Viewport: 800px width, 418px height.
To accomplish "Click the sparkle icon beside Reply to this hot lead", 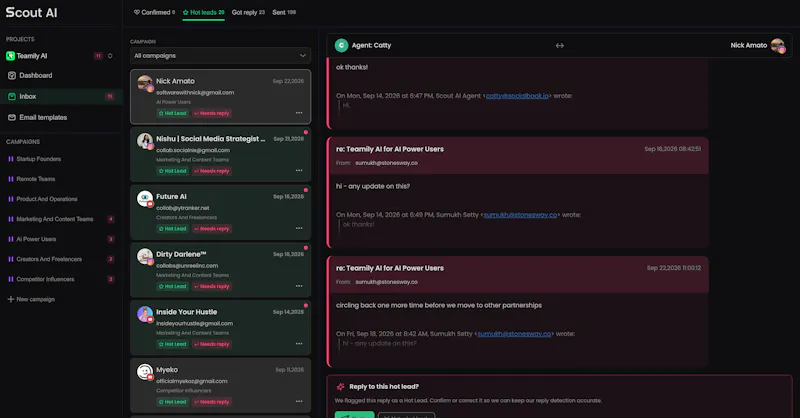I will [340, 387].
